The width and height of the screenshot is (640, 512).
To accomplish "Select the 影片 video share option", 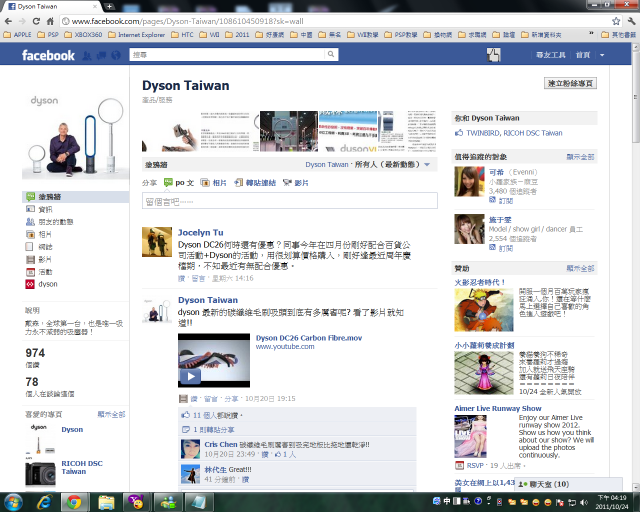I will (296, 183).
